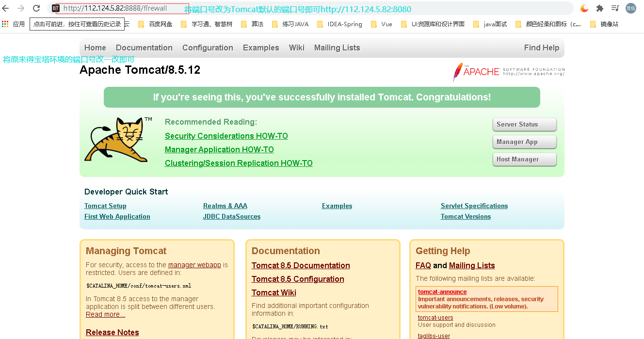The image size is (644, 339).
Task: Click the Tomcat cat mascot image
Action: [x=118, y=139]
